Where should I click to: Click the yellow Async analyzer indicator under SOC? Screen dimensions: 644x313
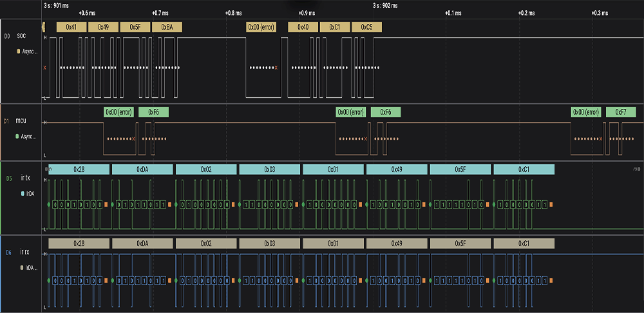(19, 50)
